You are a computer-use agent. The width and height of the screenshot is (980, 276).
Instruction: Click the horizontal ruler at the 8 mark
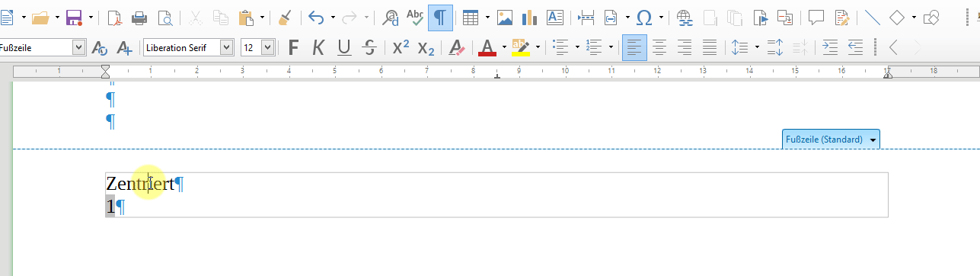(x=473, y=71)
